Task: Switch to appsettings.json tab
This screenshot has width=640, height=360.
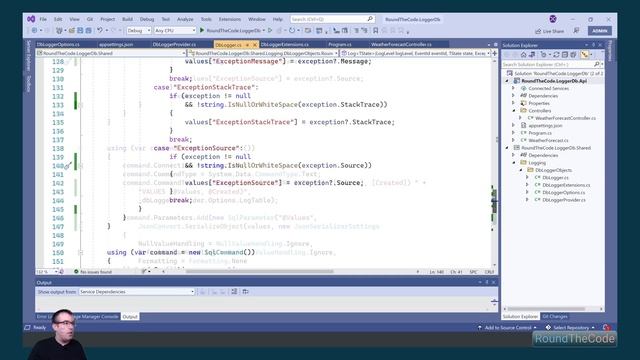Action: click(116, 44)
